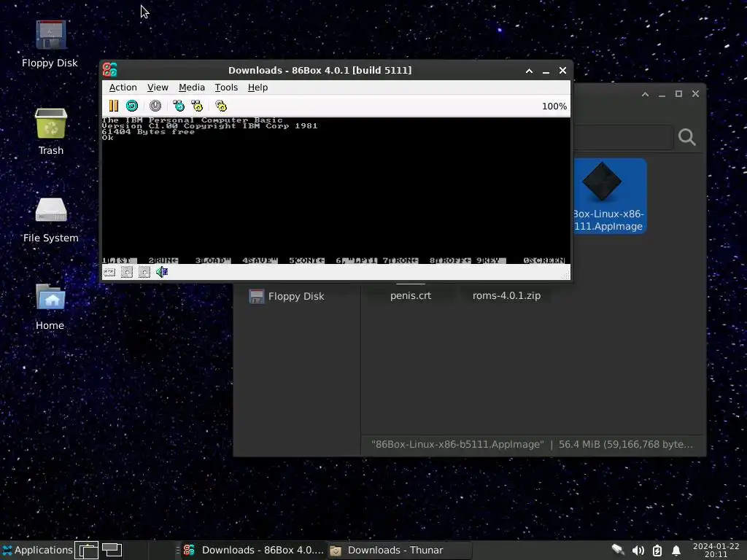The height and width of the screenshot is (560, 747).
Task: Switch to second workspace in pager
Action: coord(112,550)
